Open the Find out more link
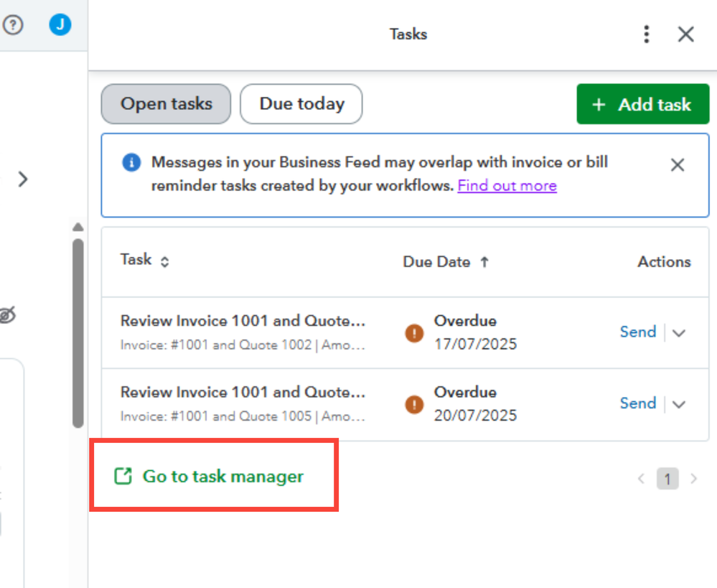Image resolution: width=717 pixels, height=588 pixels. click(507, 186)
